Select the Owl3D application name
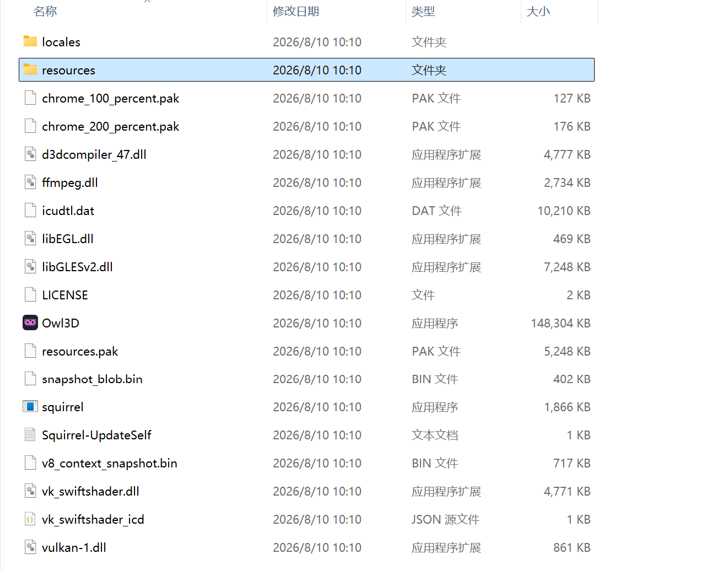 pyautogui.click(x=61, y=323)
